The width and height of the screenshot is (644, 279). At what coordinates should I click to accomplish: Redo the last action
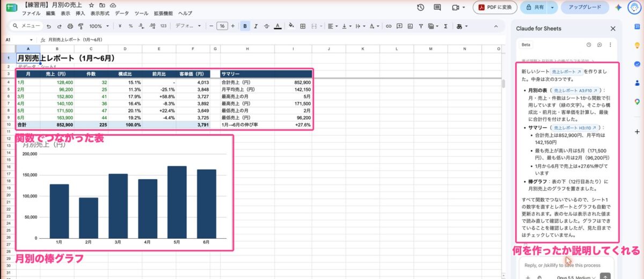(x=60, y=26)
